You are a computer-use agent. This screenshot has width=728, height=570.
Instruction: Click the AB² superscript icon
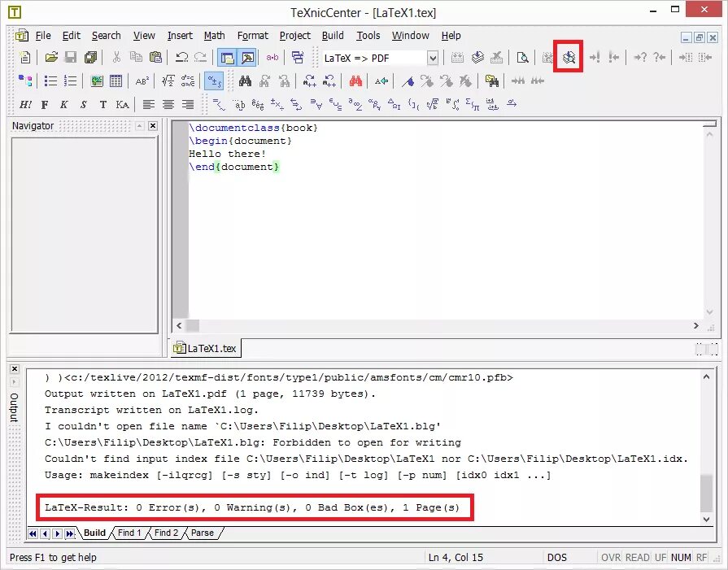142,80
